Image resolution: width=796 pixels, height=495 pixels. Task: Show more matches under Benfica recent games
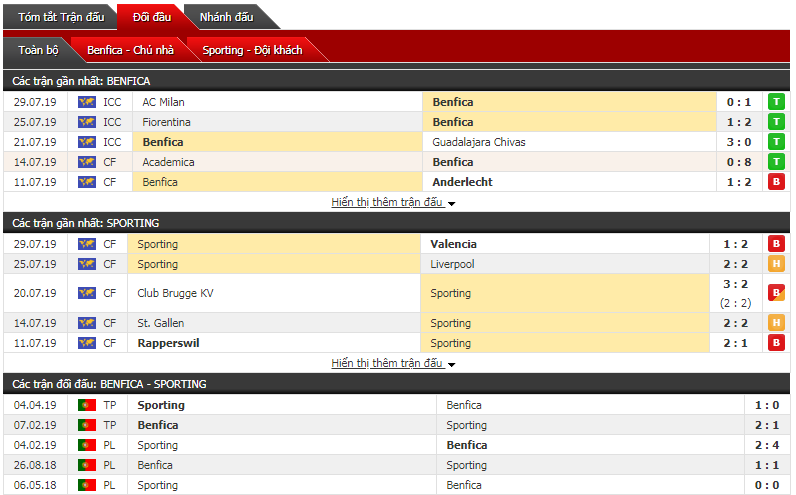(393, 202)
